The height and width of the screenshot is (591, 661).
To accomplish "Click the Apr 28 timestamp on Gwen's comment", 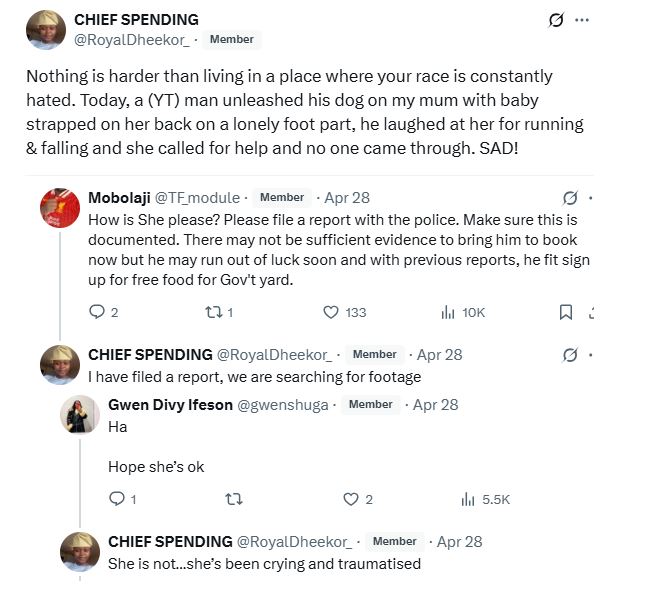I will 435,405.
